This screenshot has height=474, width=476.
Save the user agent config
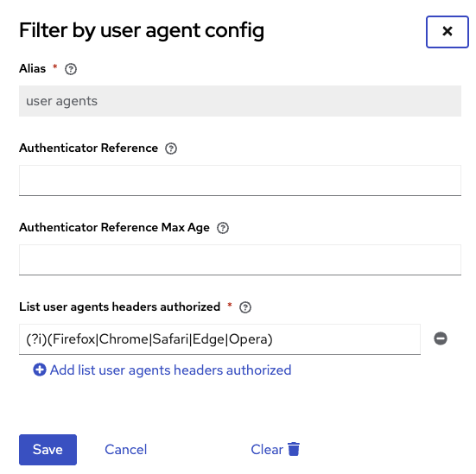coord(48,450)
